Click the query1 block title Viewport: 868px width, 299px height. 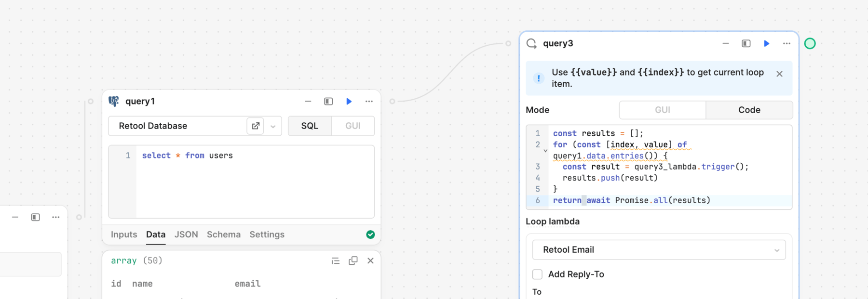pos(140,101)
